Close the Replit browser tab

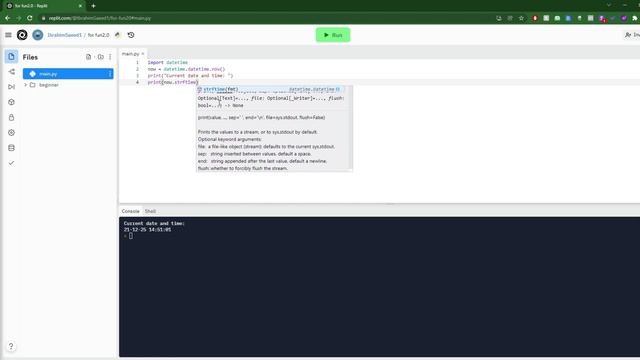pos(80,6)
